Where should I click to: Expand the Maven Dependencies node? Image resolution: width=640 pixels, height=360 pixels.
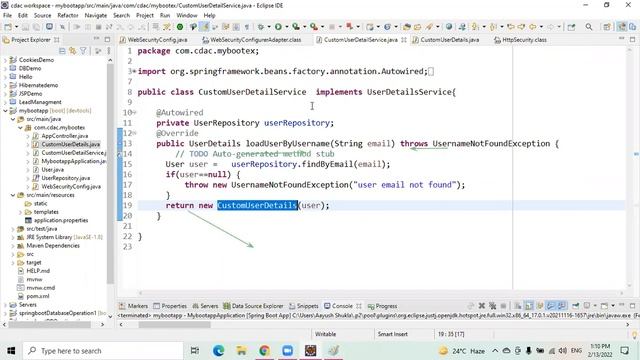pyautogui.click(x=13, y=246)
